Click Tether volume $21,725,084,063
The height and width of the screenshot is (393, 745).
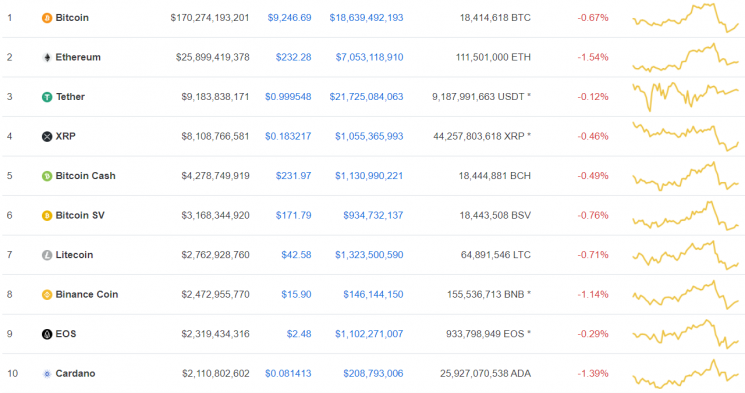point(366,96)
